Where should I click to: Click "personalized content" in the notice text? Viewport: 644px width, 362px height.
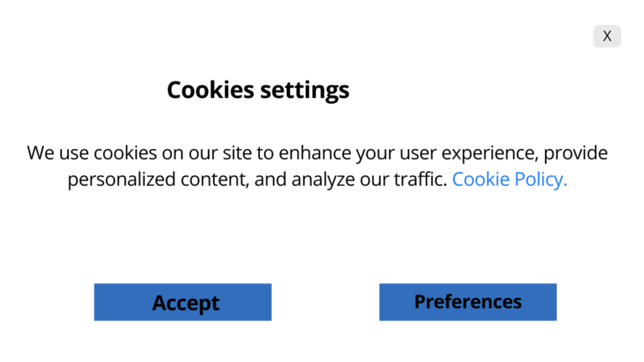point(156,179)
